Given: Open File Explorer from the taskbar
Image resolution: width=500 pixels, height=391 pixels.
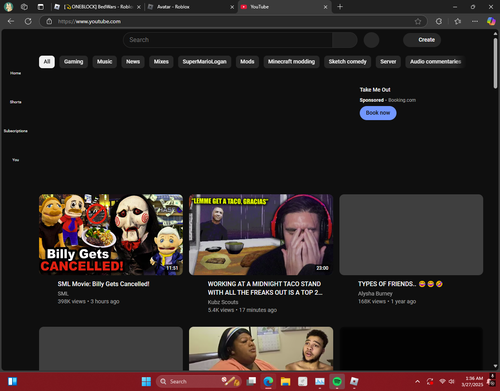Looking at the screenshot, I should 285,381.
